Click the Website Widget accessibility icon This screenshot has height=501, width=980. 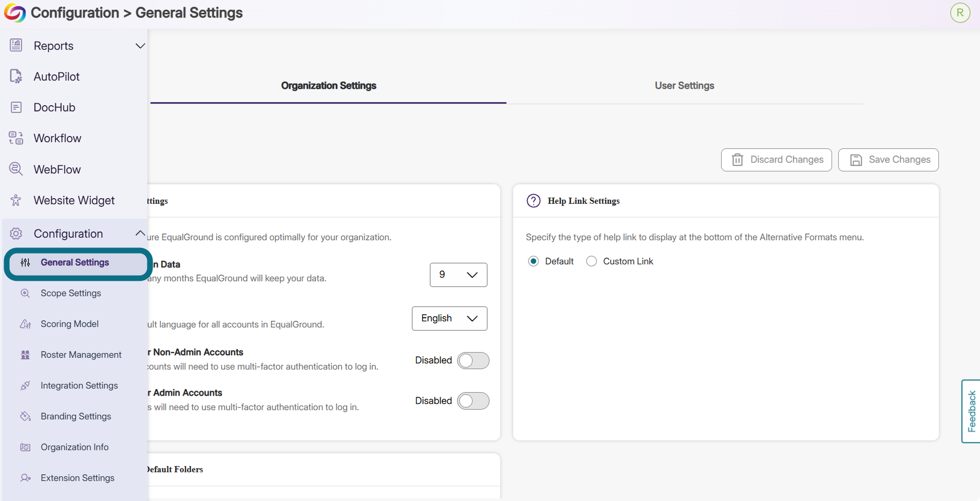pos(16,200)
